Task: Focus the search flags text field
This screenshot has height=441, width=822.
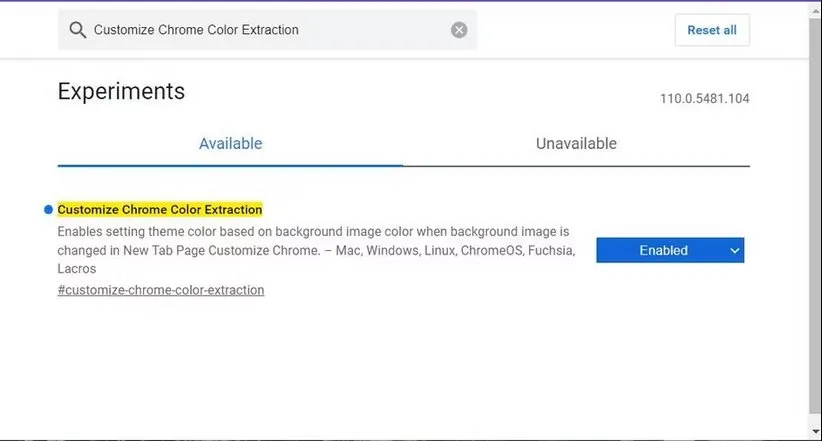Action: [270, 30]
